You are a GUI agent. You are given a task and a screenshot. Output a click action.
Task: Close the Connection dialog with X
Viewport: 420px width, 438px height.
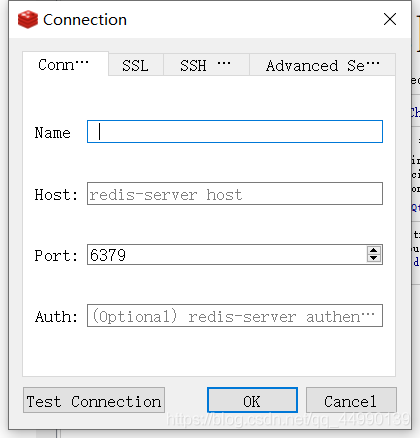coord(390,19)
